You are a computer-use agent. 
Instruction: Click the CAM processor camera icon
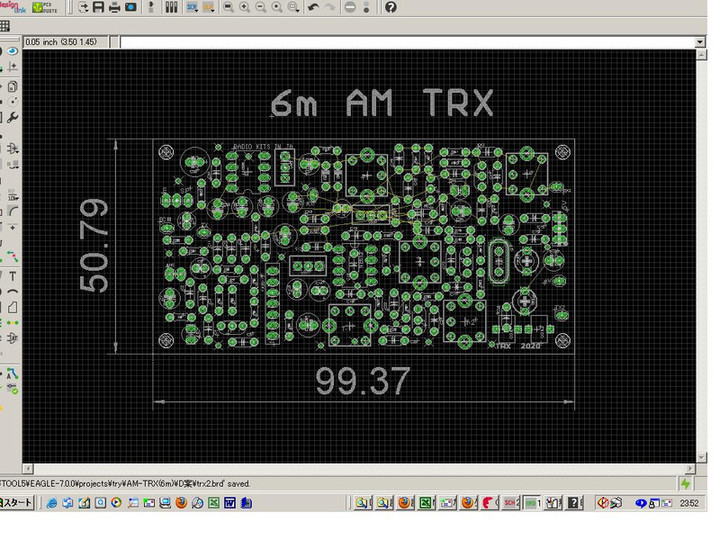(x=130, y=8)
